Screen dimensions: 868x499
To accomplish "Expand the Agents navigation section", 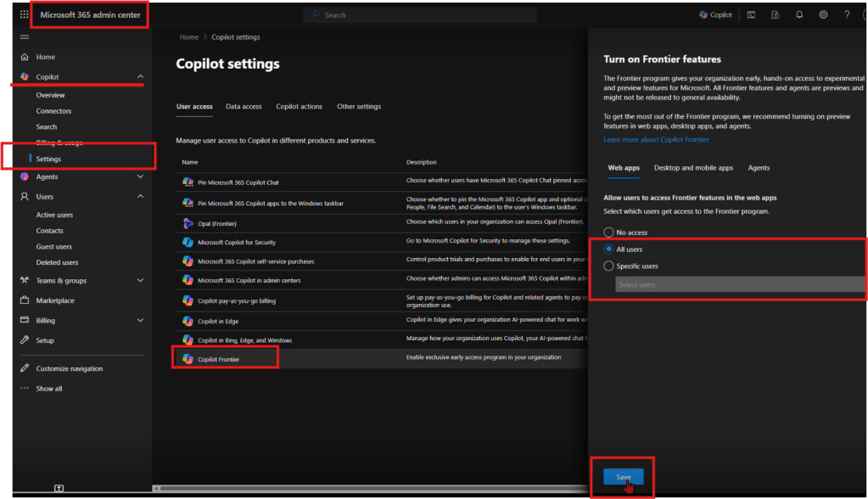I will 140,177.
